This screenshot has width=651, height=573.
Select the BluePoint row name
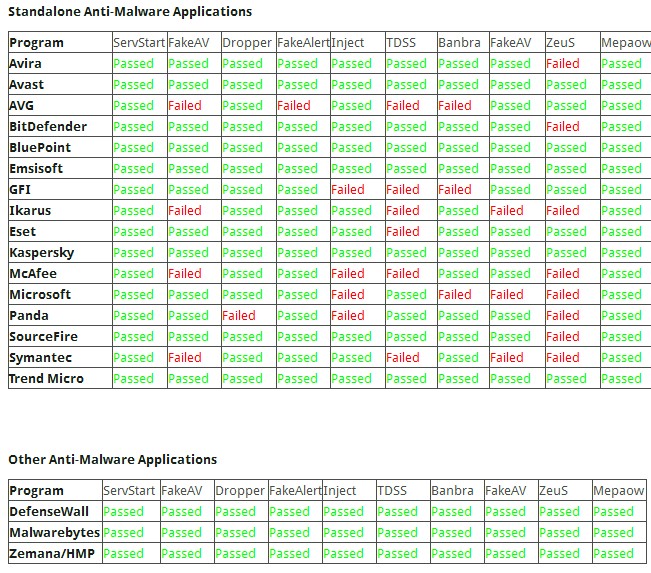tap(40, 147)
